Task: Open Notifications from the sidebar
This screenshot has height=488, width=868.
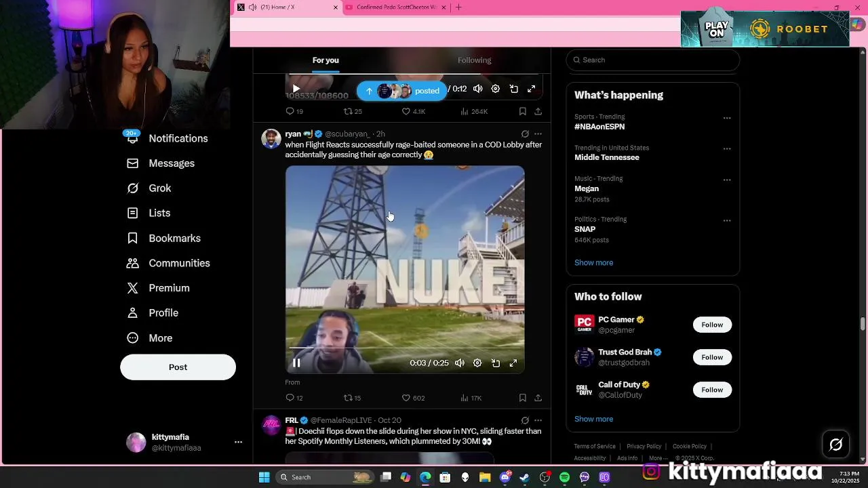Action: [167, 138]
